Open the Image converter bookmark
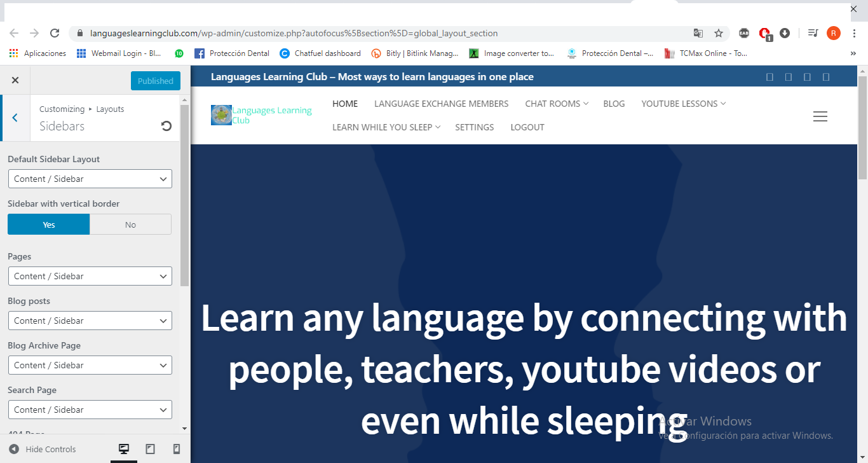The width and height of the screenshot is (868, 463). pyautogui.click(x=512, y=53)
